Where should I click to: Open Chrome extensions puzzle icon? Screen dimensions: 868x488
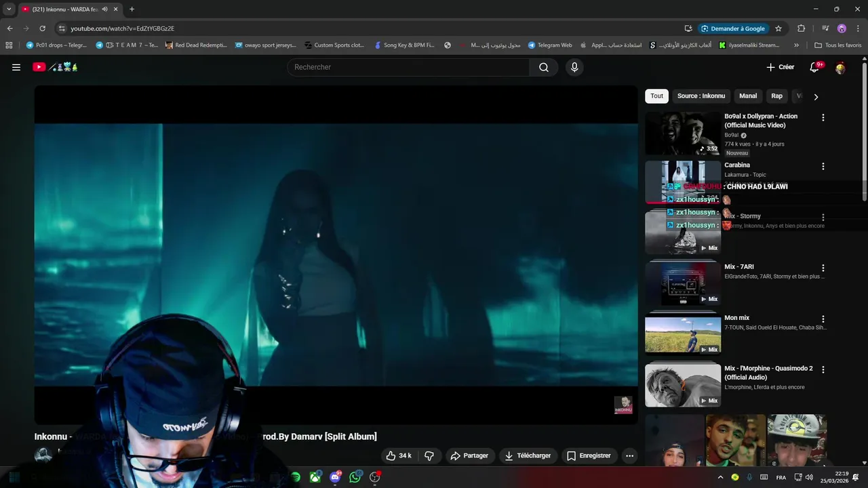pyautogui.click(x=801, y=28)
